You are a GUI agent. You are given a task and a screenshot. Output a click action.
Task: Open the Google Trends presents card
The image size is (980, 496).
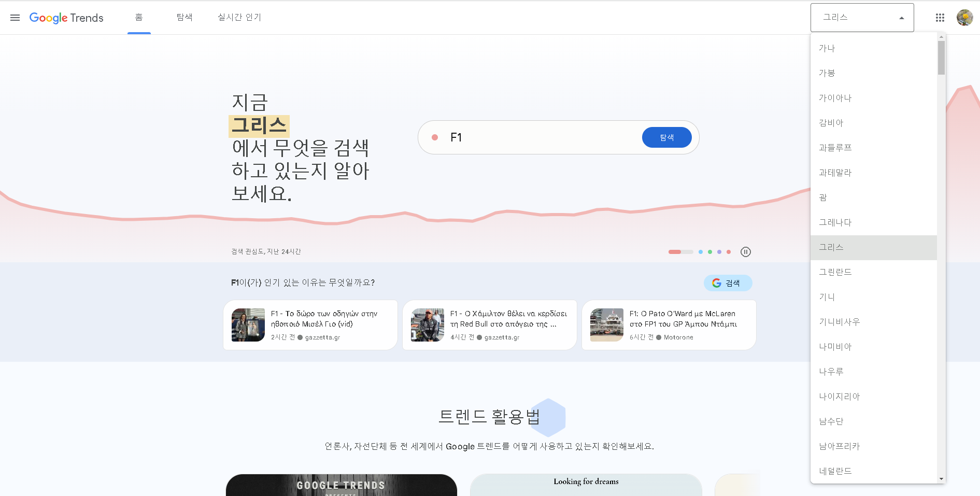tap(342, 485)
